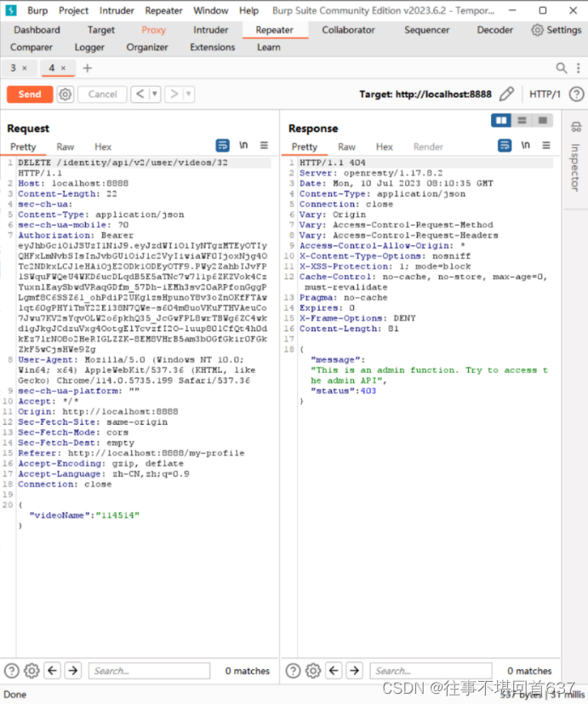Image resolution: width=588 pixels, height=704 pixels.
Task: Open the Window menu
Action: (x=210, y=10)
